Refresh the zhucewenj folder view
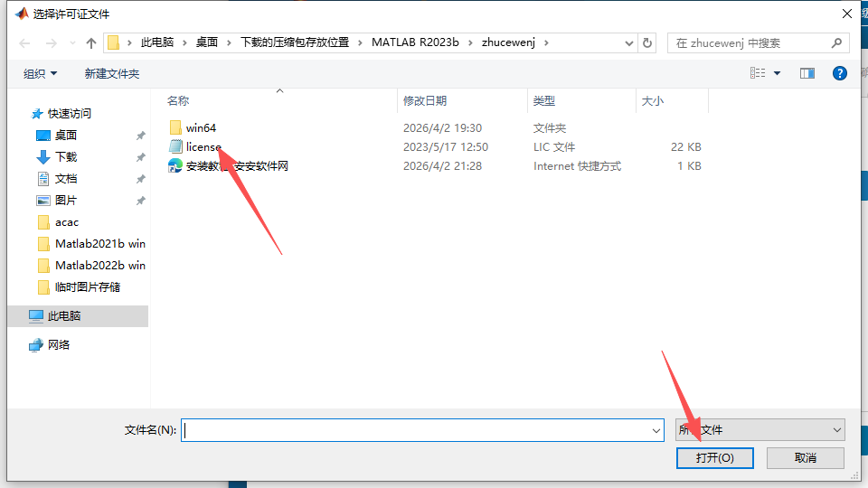Screen dimensions: 868x488 point(647,42)
